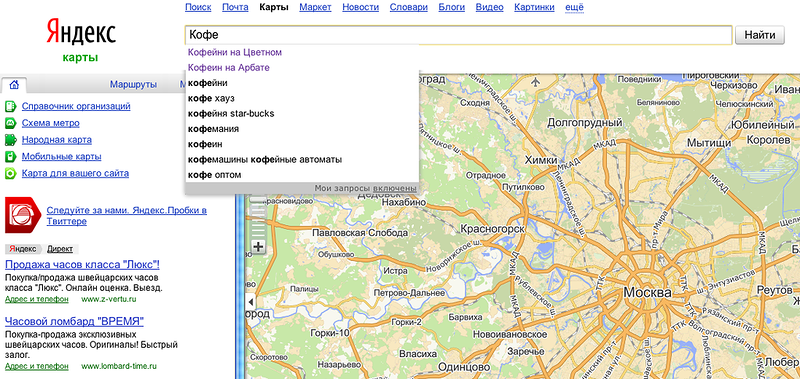The width and height of the screenshot is (800, 379).
Task: Open Народная карта link
Action: (57, 140)
